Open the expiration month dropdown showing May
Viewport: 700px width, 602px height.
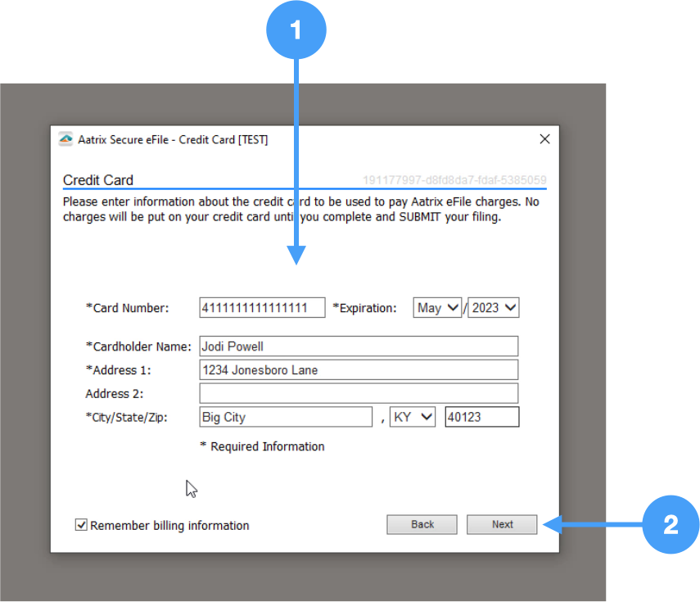[437, 308]
